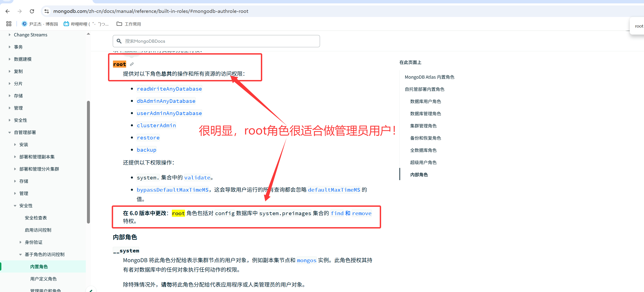
Task: Open the 工作常用 bookmarks folder
Action: click(x=129, y=24)
